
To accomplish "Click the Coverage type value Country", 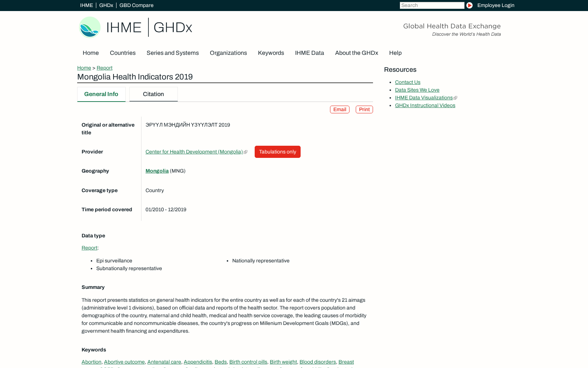I will click(155, 190).
